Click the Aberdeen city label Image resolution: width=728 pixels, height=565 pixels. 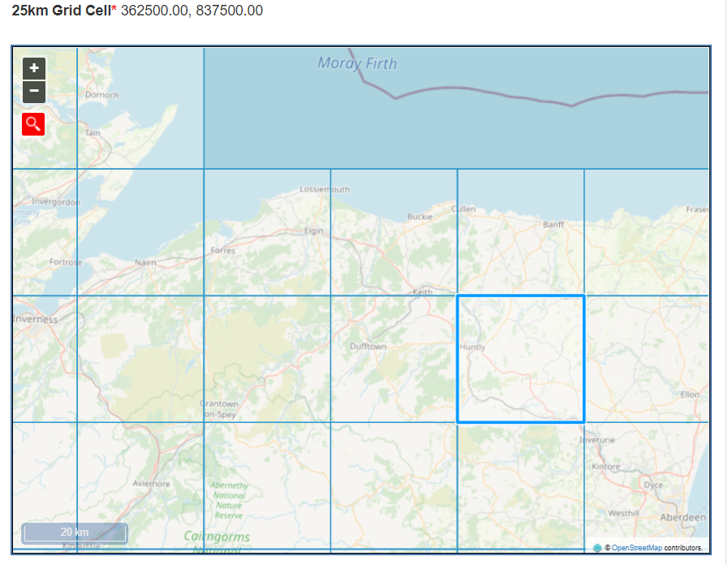click(x=682, y=517)
